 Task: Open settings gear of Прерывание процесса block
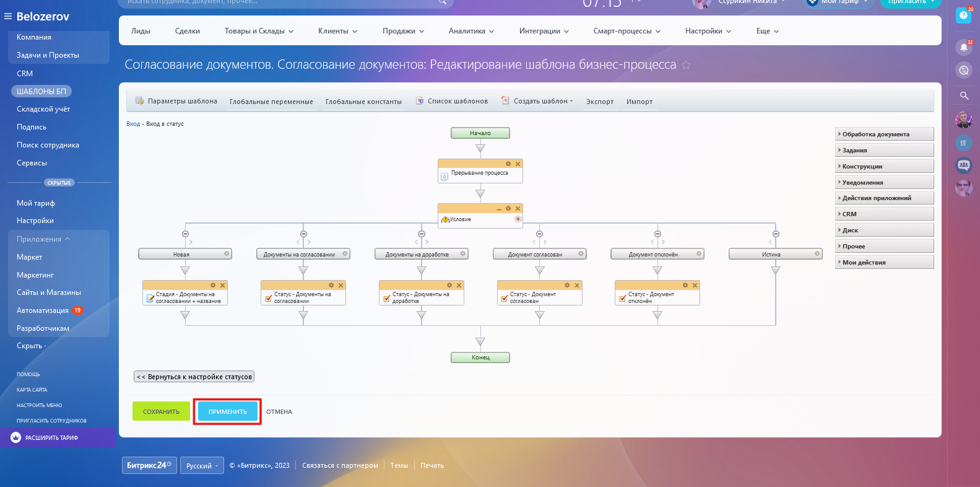(x=508, y=164)
